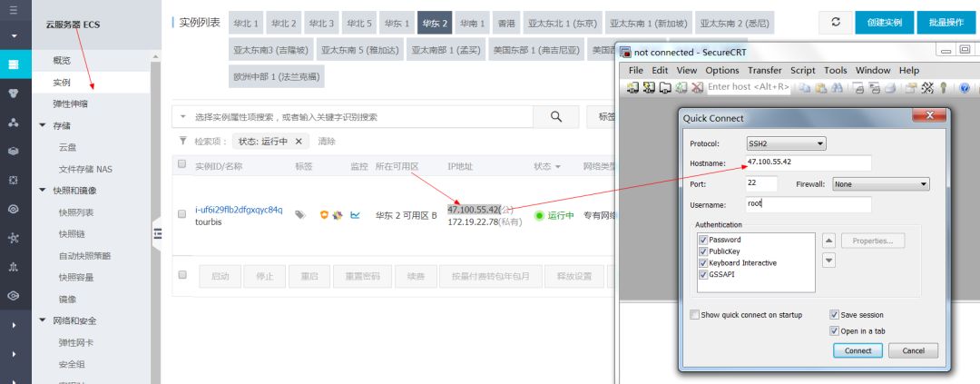Open the Script menu in SecureCRT
Screen dimensions: 980x384
tap(802, 70)
